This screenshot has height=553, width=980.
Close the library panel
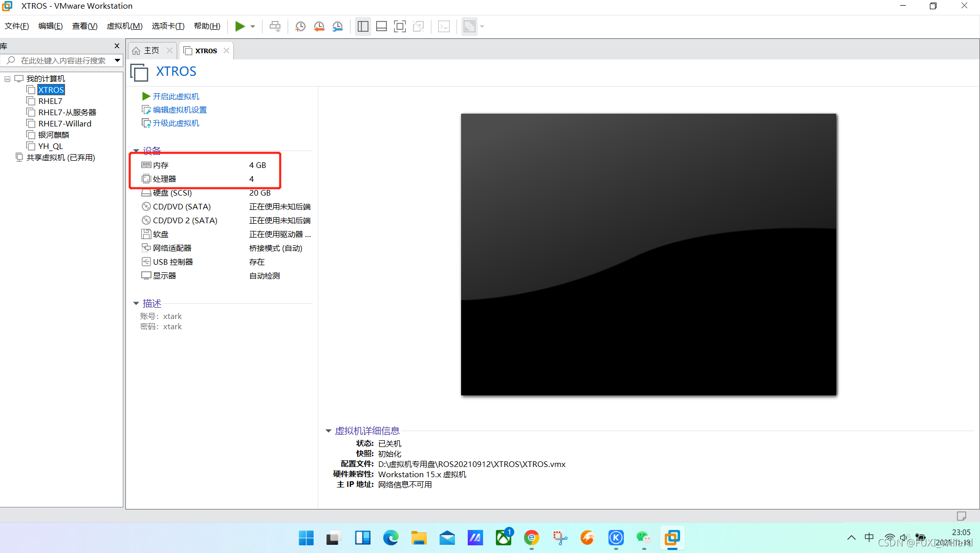coord(117,46)
